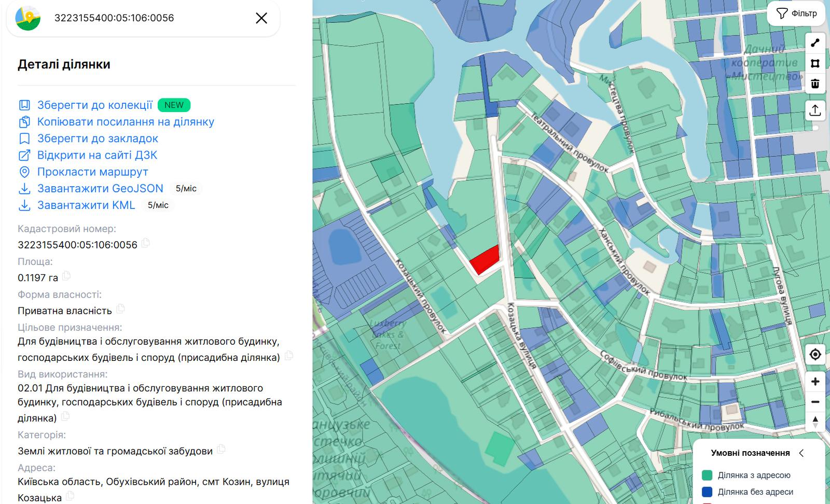Viewport: 830px width, 504px height.
Task: Click green Ділянка з адресою legend swatch
Action: click(x=707, y=475)
